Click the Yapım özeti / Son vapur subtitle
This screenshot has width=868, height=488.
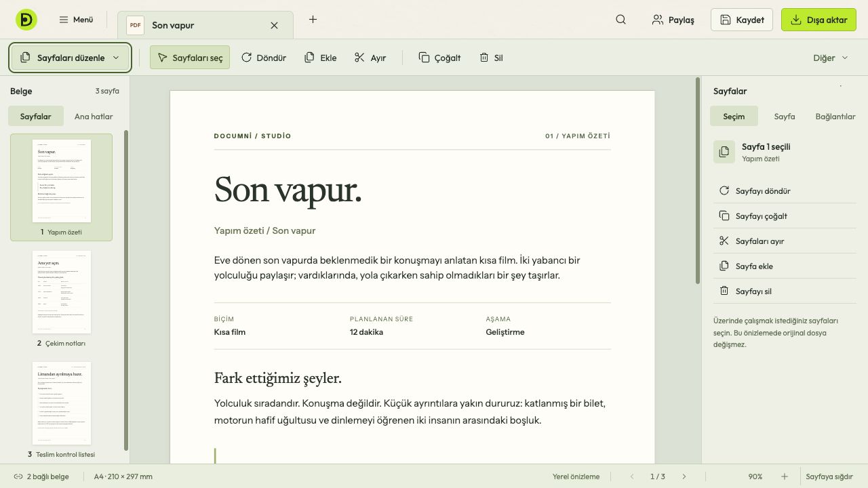pyautogui.click(x=264, y=230)
